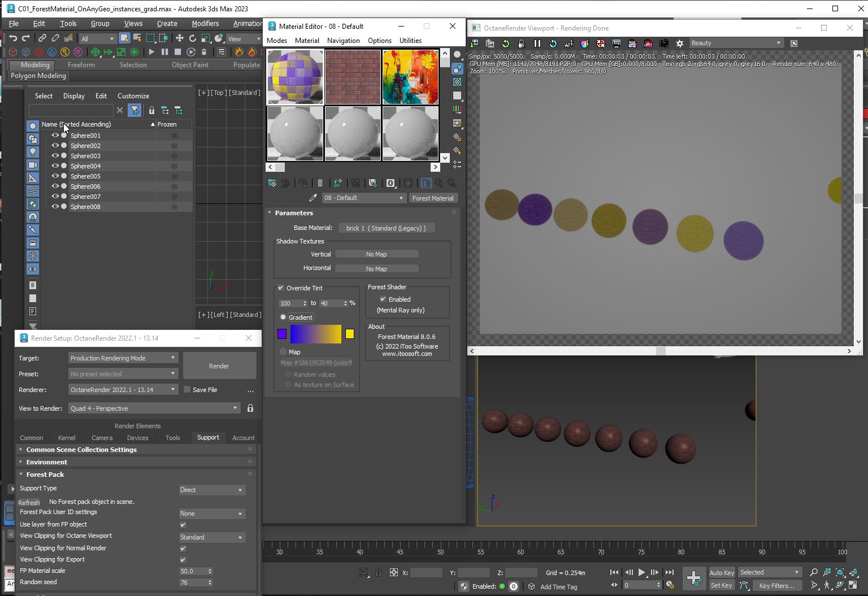The image size is (868, 596).
Task: Click the Render button
Action: point(219,366)
